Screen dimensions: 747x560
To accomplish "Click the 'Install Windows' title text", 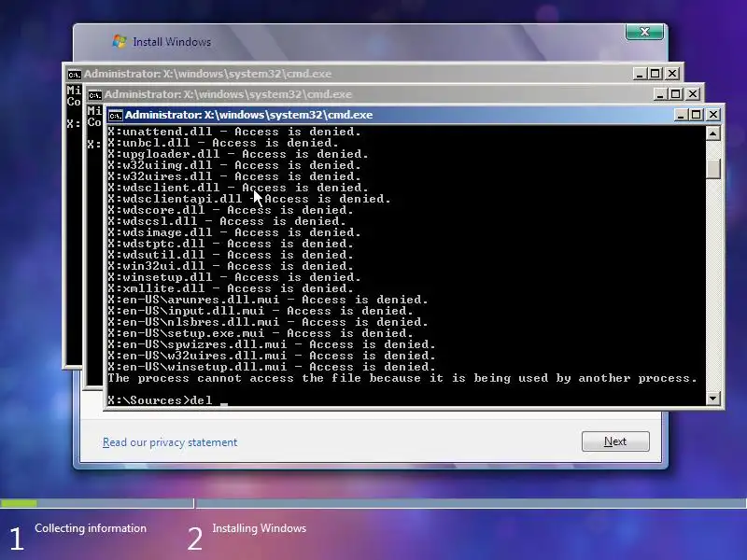I will pos(172,42).
